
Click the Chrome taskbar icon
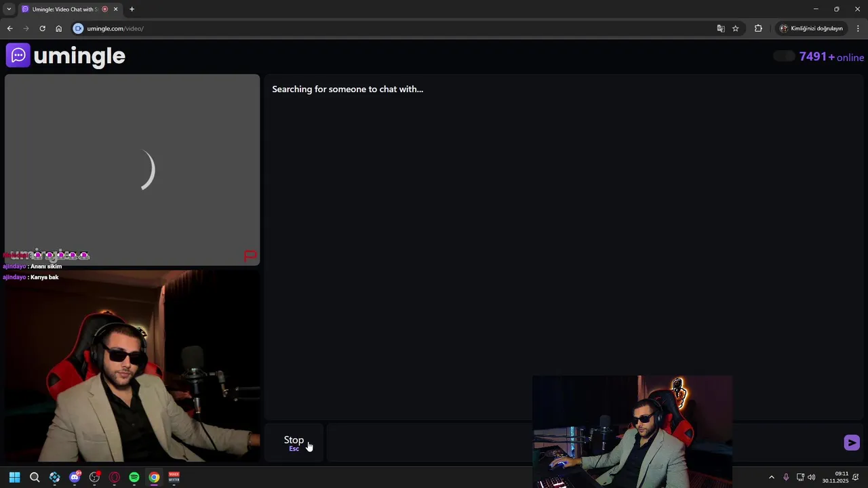(154, 477)
